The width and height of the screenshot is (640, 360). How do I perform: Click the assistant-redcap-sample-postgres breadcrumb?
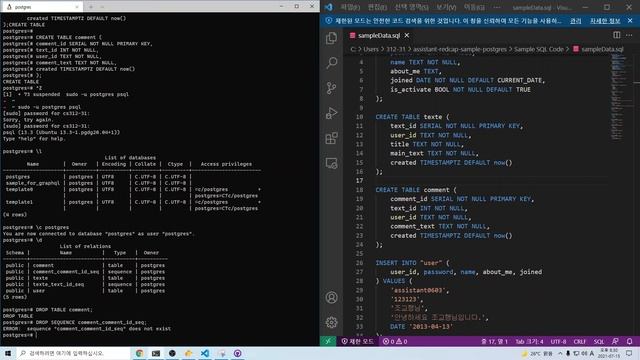(x=460, y=49)
